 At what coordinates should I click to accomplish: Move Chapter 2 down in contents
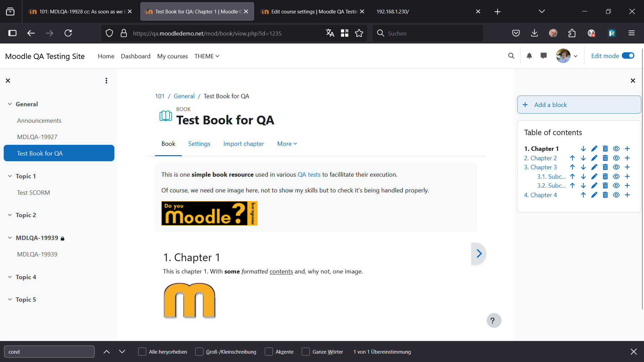point(583,158)
